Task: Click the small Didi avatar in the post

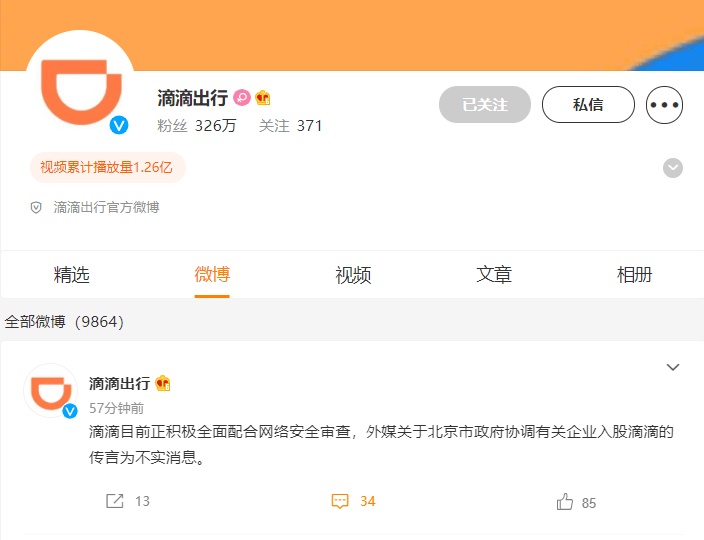Action: coord(50,390)
